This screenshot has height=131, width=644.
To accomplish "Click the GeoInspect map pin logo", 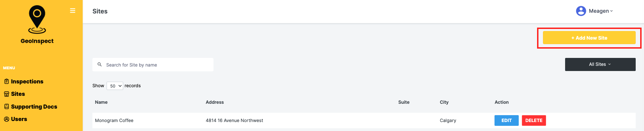I will pyautogui.click(x=37, y=20).
